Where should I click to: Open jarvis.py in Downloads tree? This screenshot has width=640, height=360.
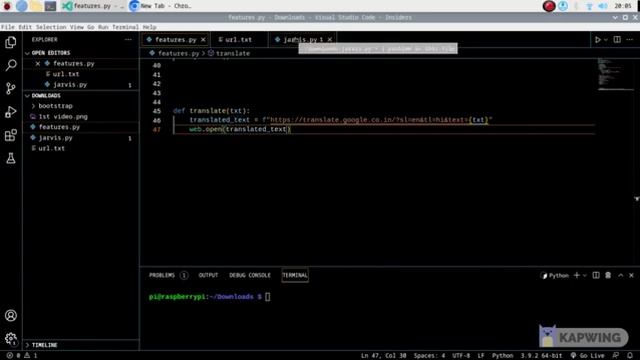coord(56,138)
